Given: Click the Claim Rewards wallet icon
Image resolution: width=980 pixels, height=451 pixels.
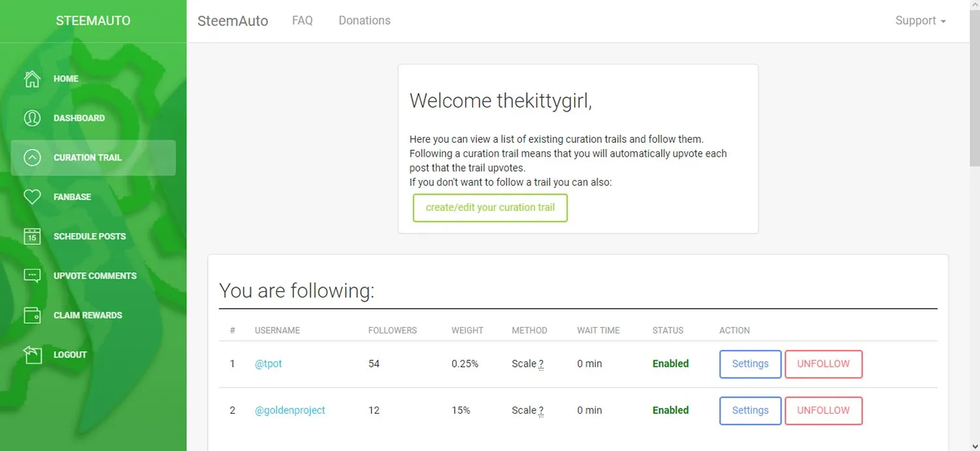Looking at the screenshot, I should (x=31, y=315).
